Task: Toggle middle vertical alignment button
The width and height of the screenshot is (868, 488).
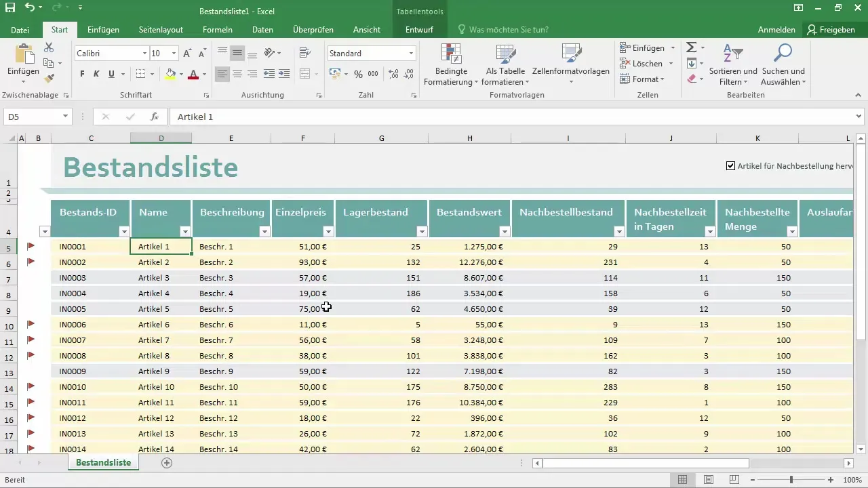Action: point(237,53)
